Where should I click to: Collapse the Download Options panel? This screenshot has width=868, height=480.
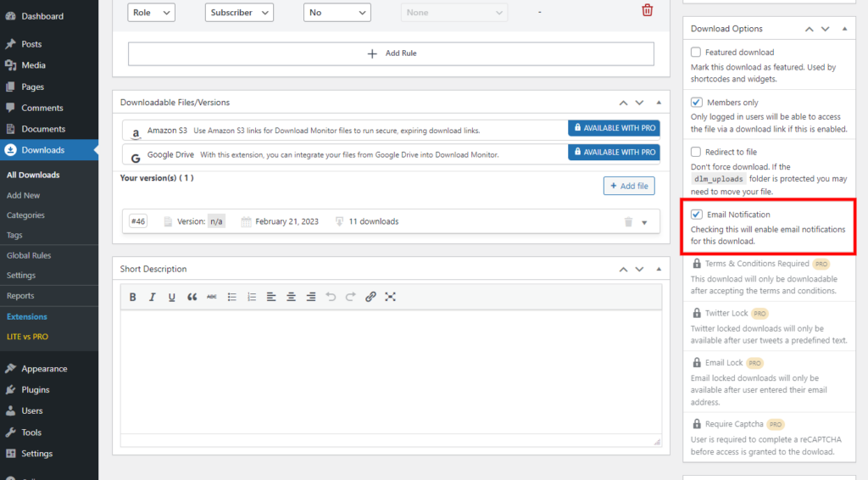tap(844, 29)
